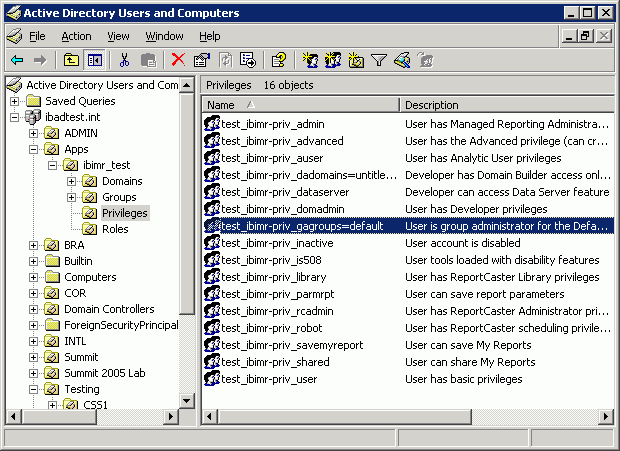The width and height of the screenshot is (620, 451).
Task: Open the Window menu
Action: coord(164,36)
